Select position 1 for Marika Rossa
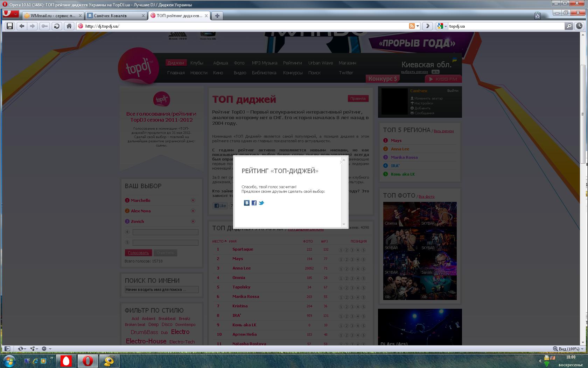The image size is (588, 368). [x=341, y=297]
